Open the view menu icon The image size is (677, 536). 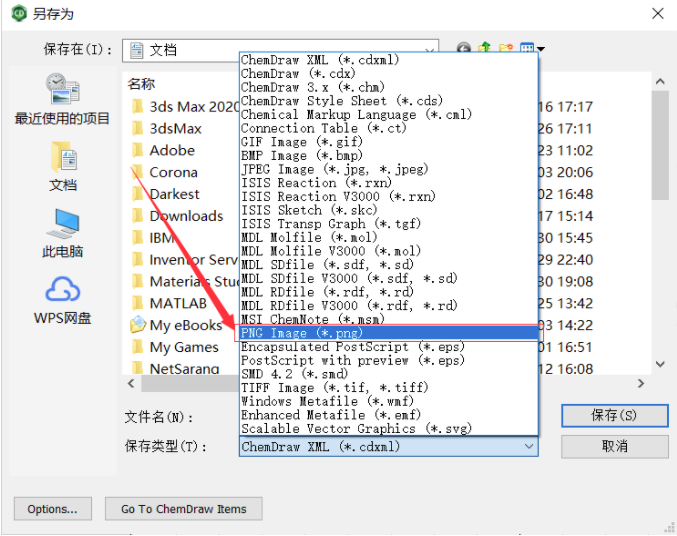coord(527,48)
